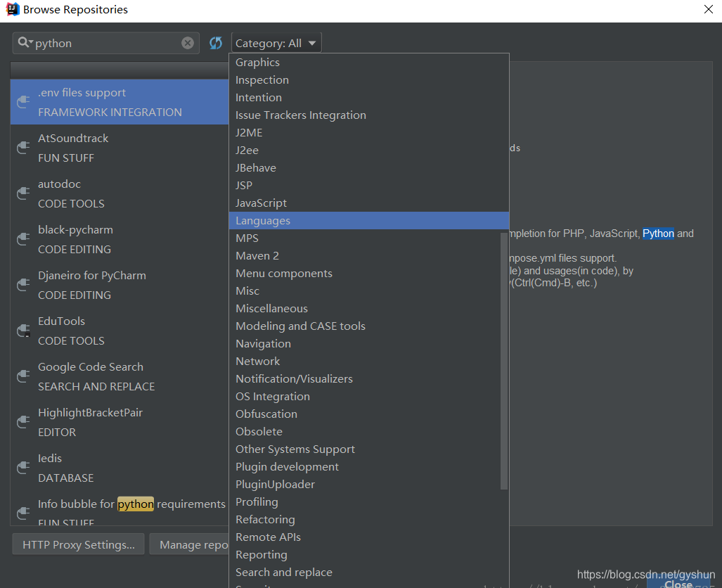722x588 pixels.
Task: Choose Plugin development from the category list
Action: pos(287,466)
